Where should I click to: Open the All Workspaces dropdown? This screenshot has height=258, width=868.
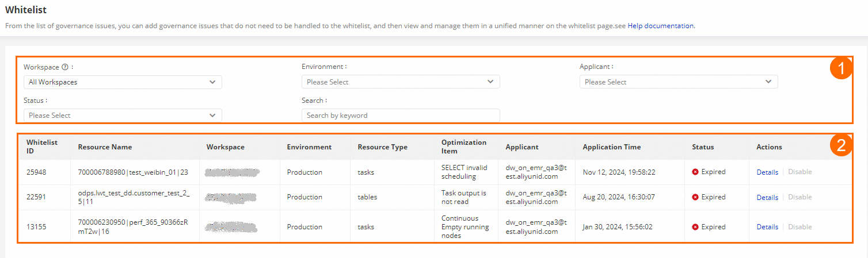123,82
